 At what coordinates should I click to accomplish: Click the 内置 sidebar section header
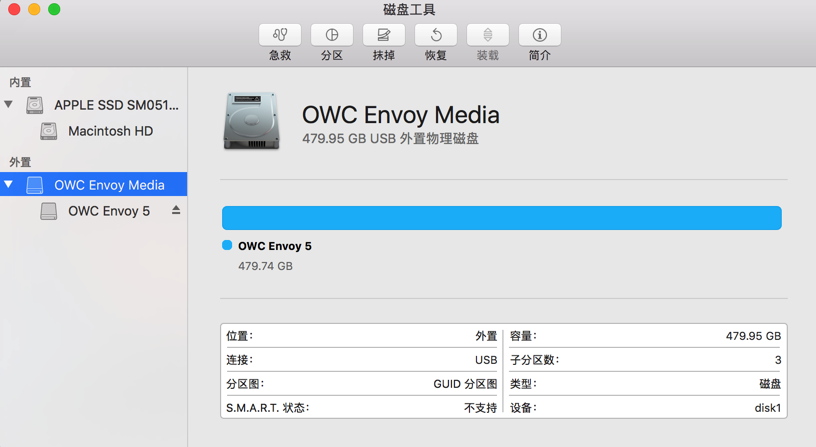[20, 82]
